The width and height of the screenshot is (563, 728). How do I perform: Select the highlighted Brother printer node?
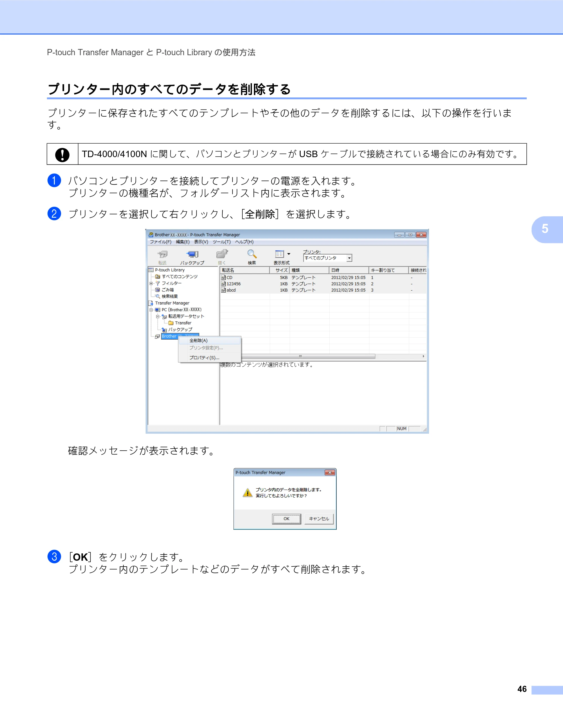[180, 336]
